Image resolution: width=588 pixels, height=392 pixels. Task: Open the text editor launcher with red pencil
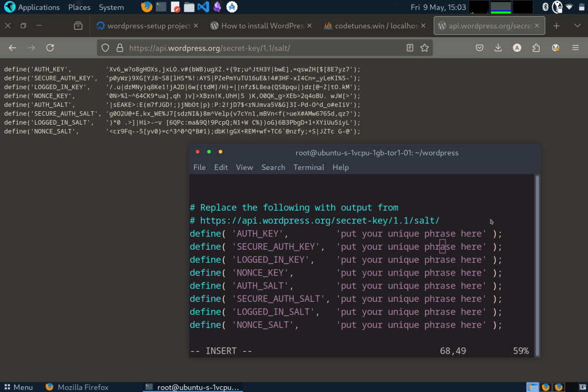point(175,7)
